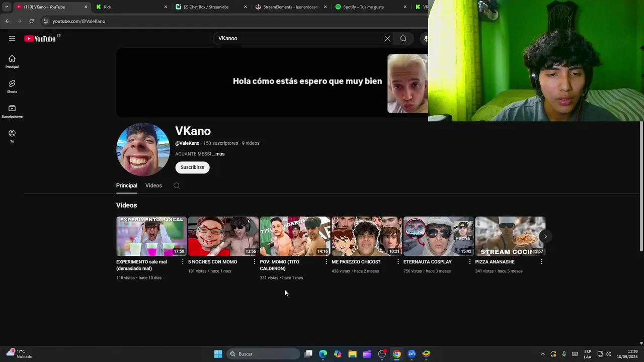644x362 pixels.
Task: Click the search magnifier button
Action: 404,39
